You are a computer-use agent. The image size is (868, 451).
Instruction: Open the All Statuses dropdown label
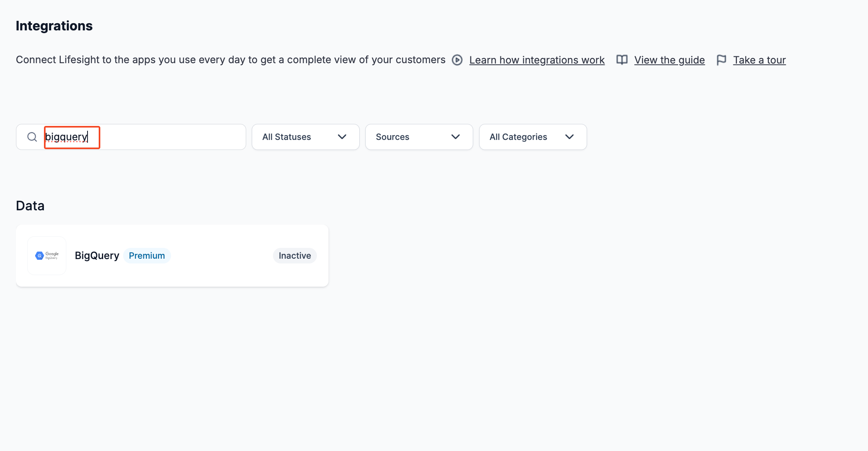click(287, 137)
